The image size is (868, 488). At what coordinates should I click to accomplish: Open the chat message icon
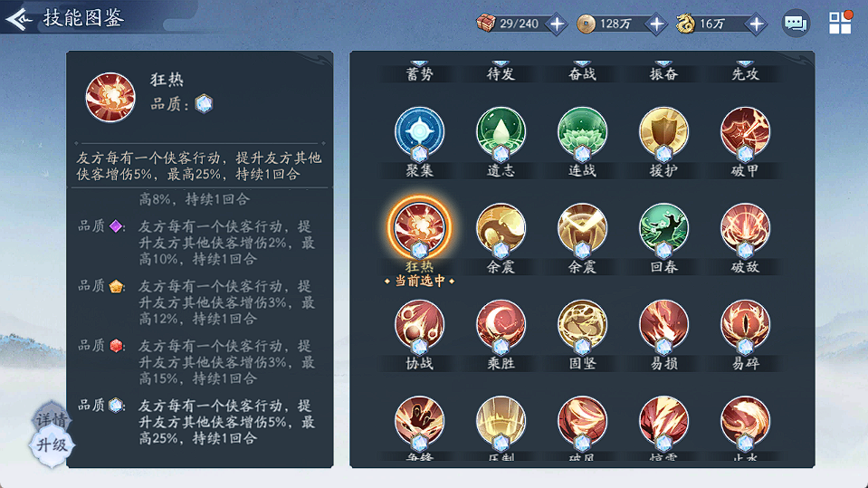click(x=796, y=24)
